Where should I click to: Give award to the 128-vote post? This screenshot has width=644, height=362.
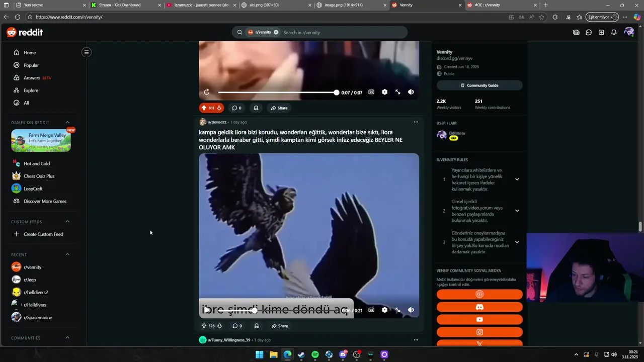(257, 326)
